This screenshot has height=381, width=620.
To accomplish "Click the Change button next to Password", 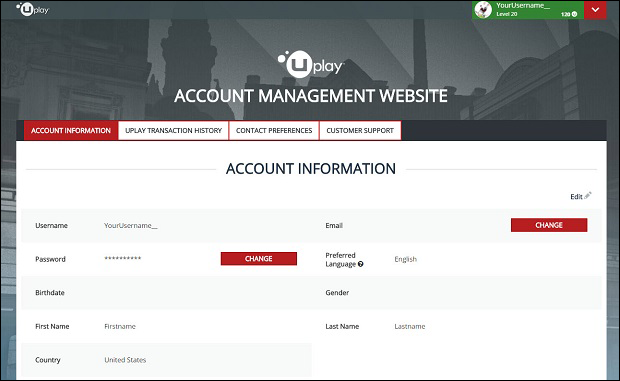I will tap(259, 258).
